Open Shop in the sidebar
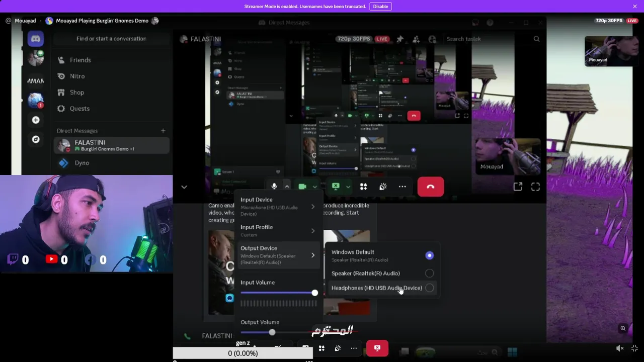644x362 pixels. (111, 92)
